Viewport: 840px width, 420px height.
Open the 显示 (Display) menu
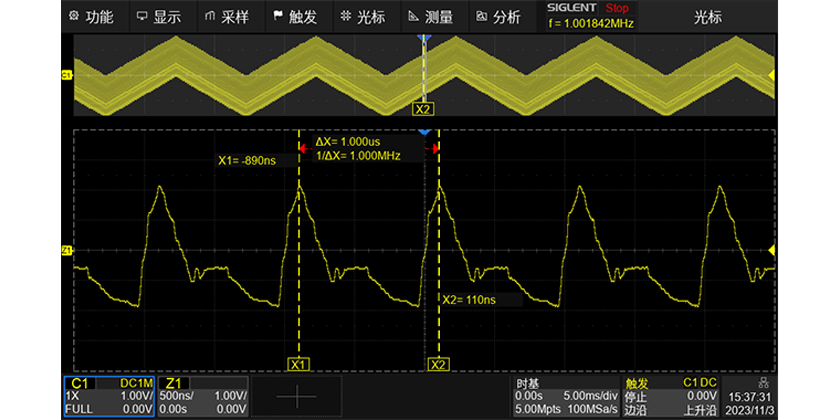(x=158, y=16)
